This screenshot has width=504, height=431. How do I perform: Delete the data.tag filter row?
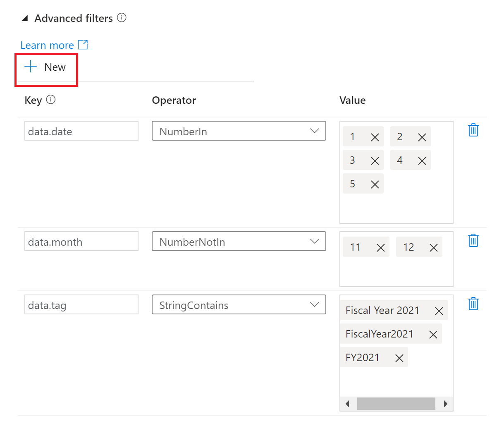coord(473,304)
